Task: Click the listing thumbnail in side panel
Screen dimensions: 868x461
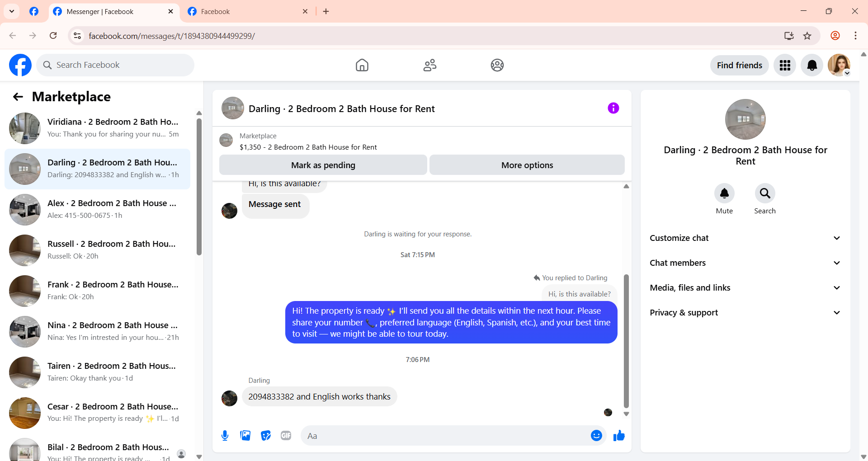Action: pyautogui.click(x=745, y=119)
